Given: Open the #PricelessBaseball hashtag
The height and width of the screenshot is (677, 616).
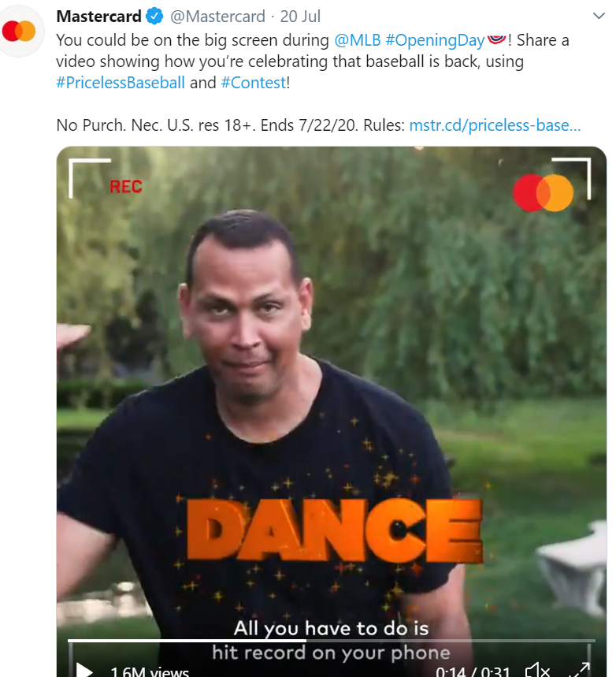Looking at the screenshot, I should (121, 83).
